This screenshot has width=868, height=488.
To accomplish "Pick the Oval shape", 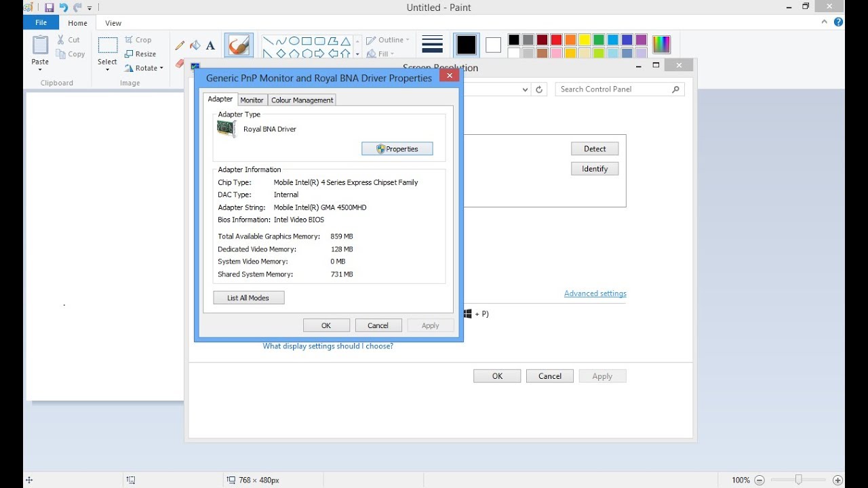I will [294, 41].
